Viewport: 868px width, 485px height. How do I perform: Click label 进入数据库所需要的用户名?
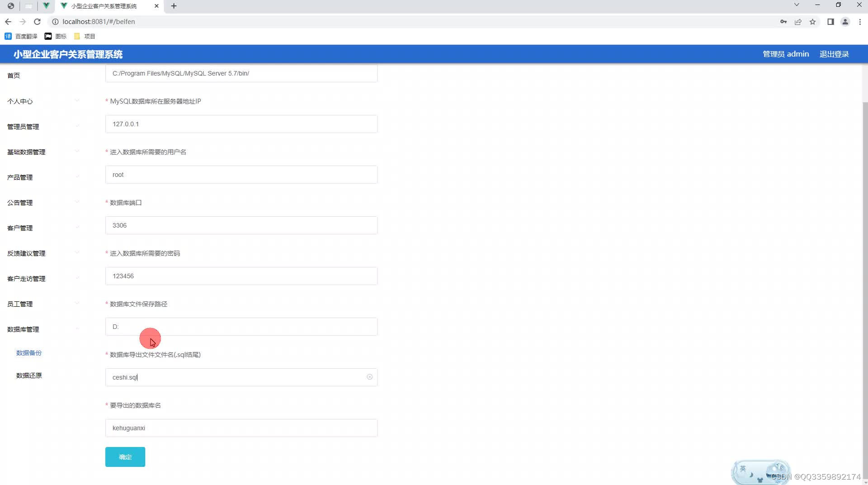click(148, 152)
